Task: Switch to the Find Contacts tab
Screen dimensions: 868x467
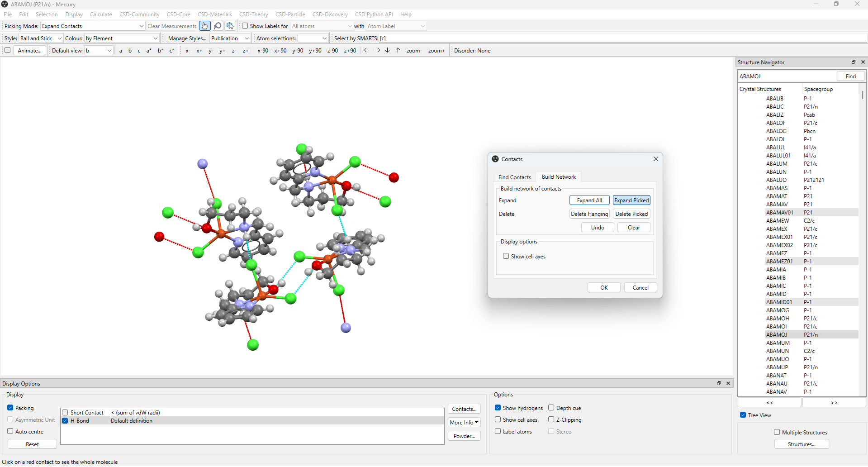Action: (514, 177)
